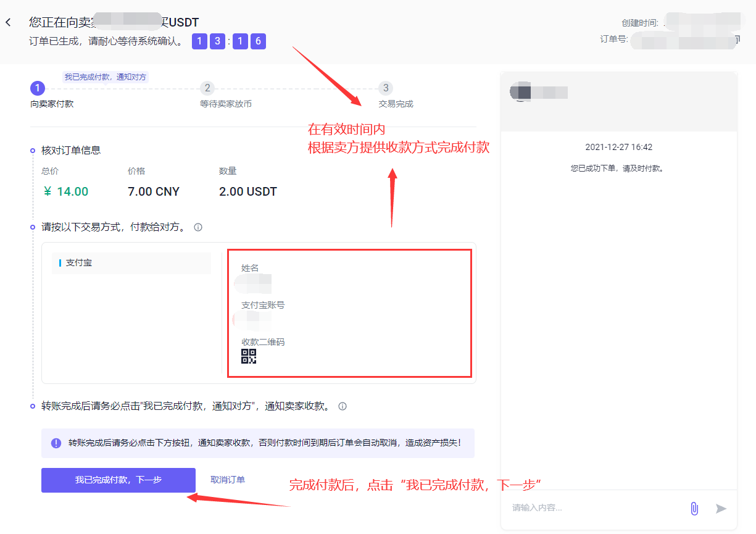Click step 1 向卖家付款 indicator

[37, 88]
